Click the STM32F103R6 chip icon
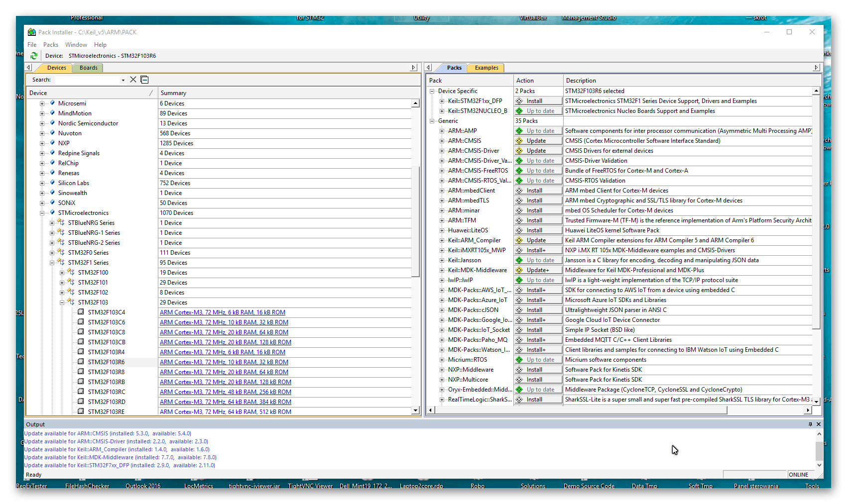 click(81, 362)
